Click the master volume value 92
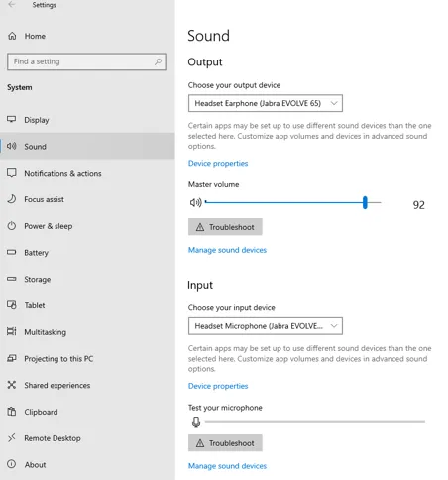 pyautogui.click(x=418, y=205)
